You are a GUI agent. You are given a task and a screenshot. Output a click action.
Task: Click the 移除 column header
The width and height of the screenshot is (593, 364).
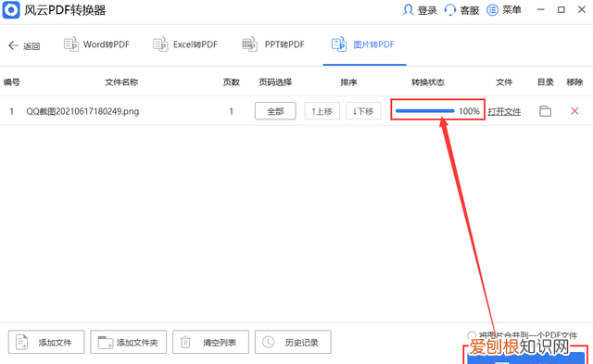point(574,82)
